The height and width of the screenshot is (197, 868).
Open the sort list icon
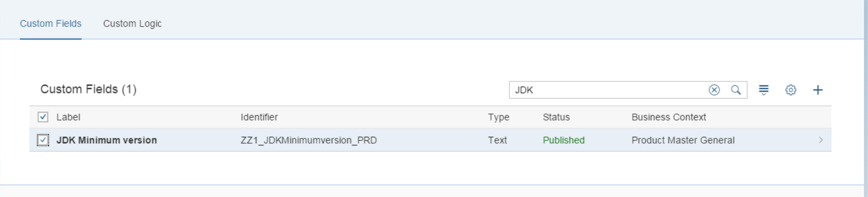point(763,90)
